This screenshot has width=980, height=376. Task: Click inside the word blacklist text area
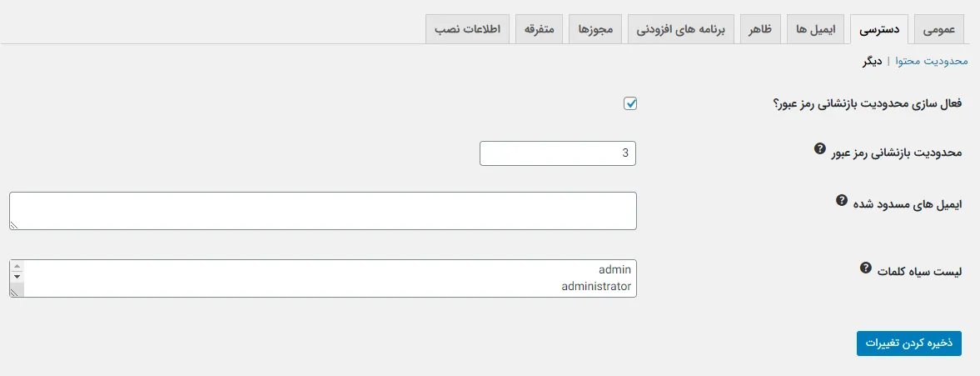[323, 278]
